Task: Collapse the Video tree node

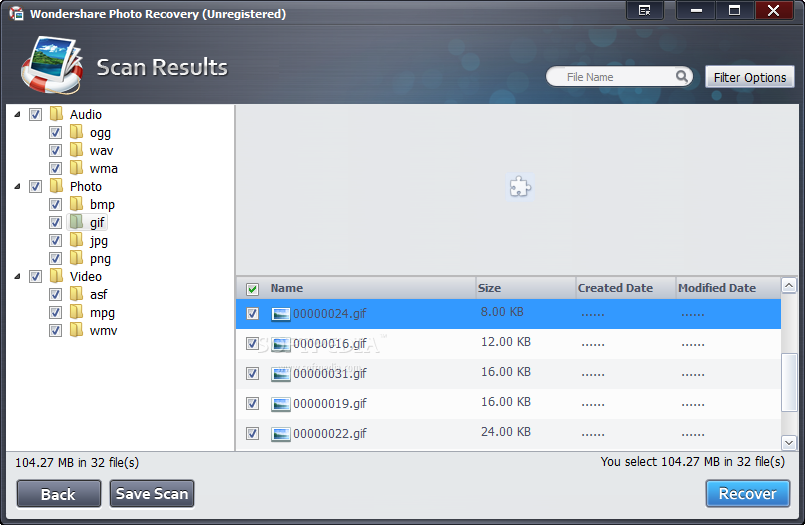Action: tap(17, 276)
